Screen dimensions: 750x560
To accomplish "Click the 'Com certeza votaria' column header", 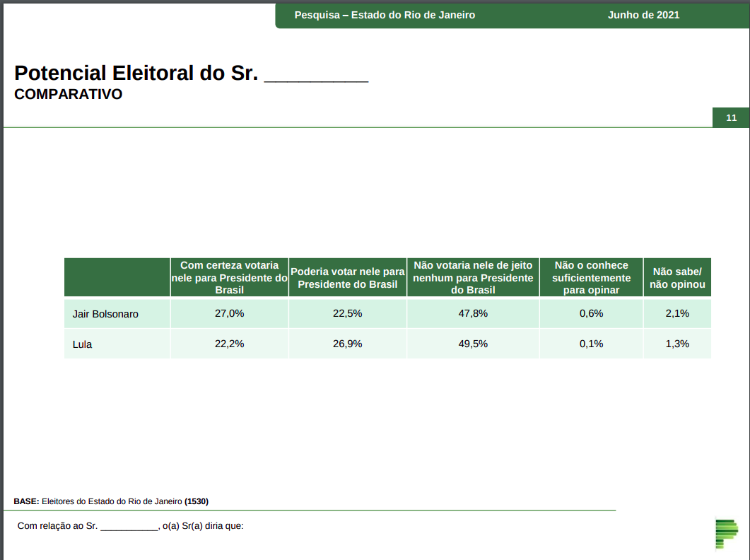I will tap(229, 277).
